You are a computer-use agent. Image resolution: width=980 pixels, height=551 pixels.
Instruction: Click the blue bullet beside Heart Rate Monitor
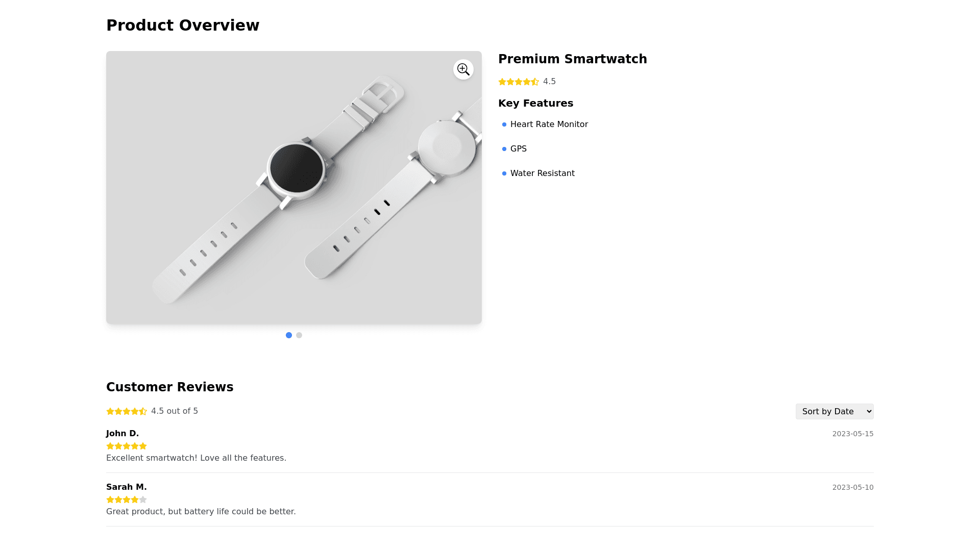point(504,124)
